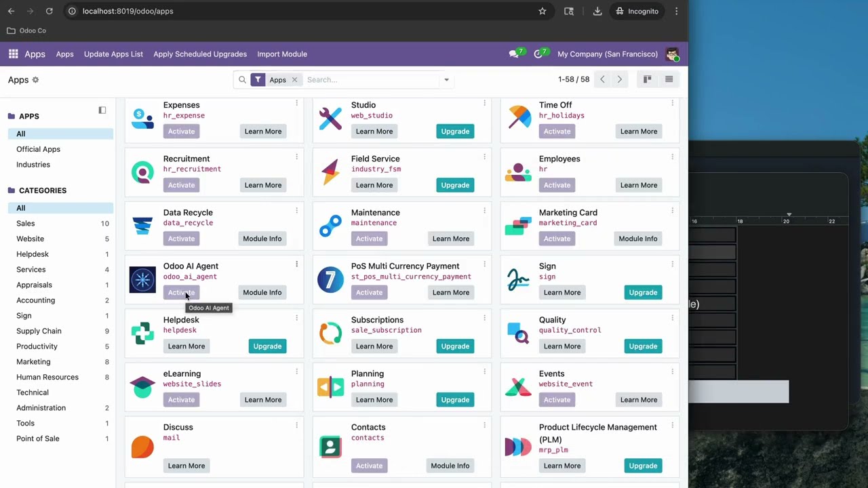Screen dimensions: 868x488
Task: Open the Import Module menu
Action: coord(282,54)
